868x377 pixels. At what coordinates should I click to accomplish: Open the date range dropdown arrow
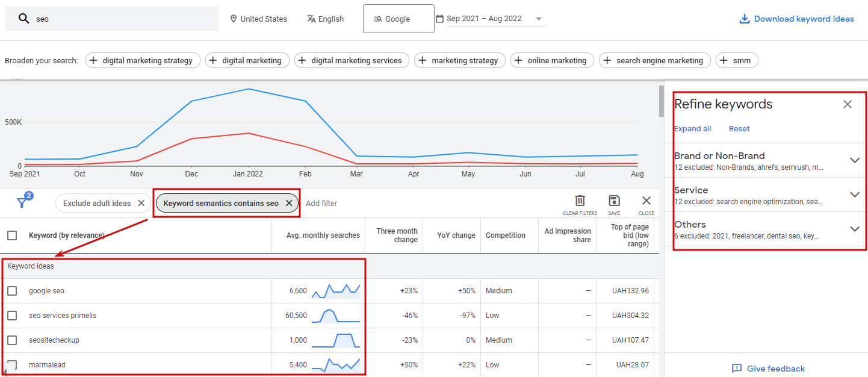[x=538, y=19]
